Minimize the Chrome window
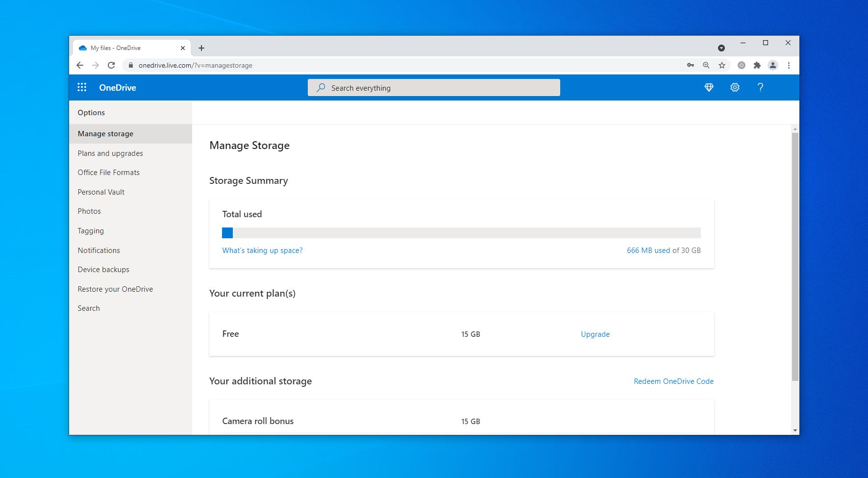The width and height of the screenshot is (868, 478). [x=743, y=43]
